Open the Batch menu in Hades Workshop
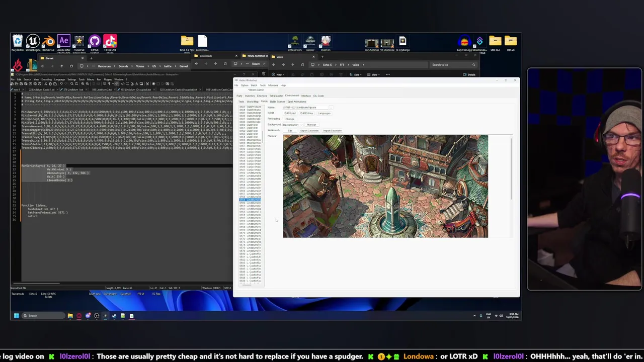This screenshot has height=362, width=644. (254, 85)
